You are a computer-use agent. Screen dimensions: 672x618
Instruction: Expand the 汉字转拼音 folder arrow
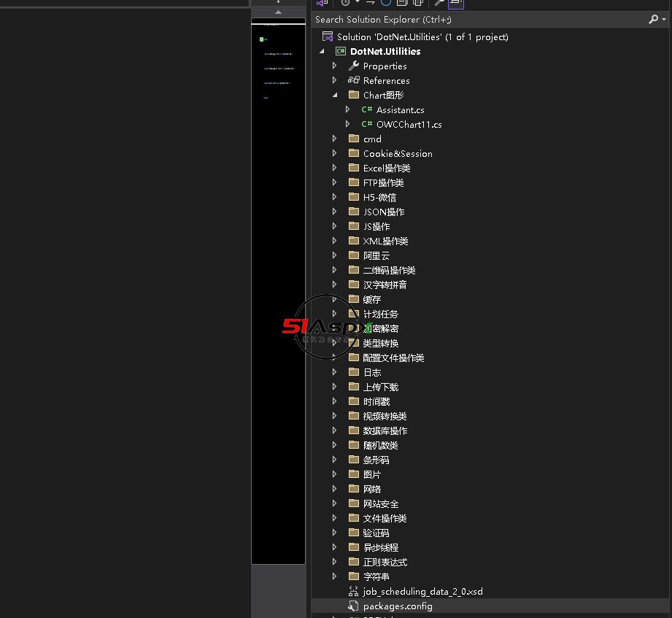coord(334,284)
